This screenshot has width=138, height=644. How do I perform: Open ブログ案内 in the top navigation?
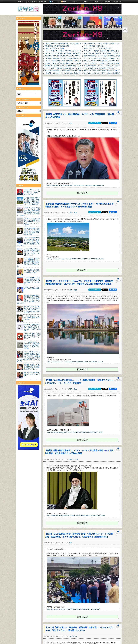[x=32, y=2]
